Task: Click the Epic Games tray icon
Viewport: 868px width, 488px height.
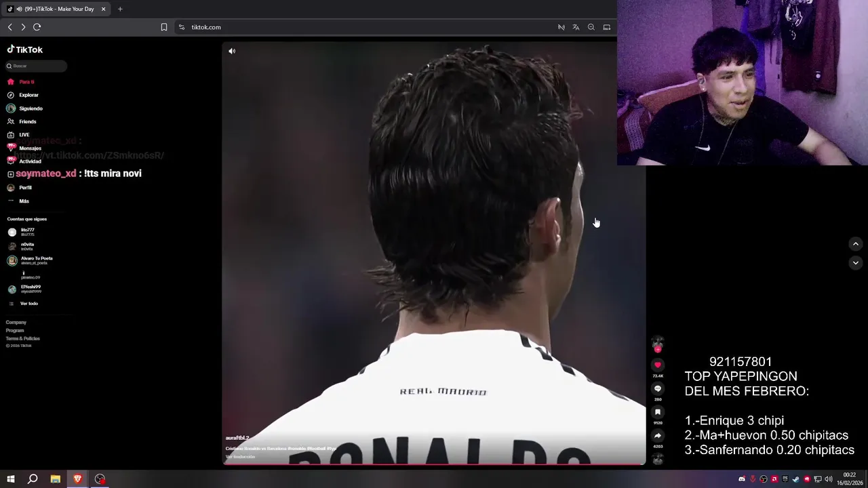Action: [x=785, y=479]
